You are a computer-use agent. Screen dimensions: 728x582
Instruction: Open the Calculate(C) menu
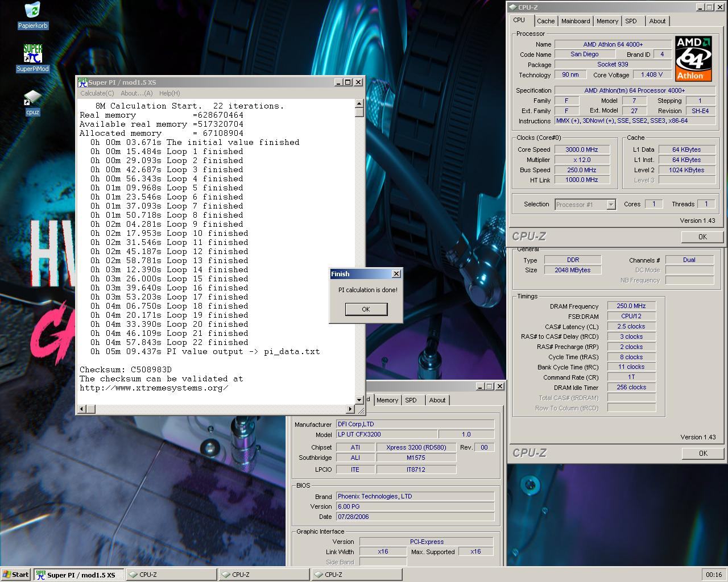(97, 93)
